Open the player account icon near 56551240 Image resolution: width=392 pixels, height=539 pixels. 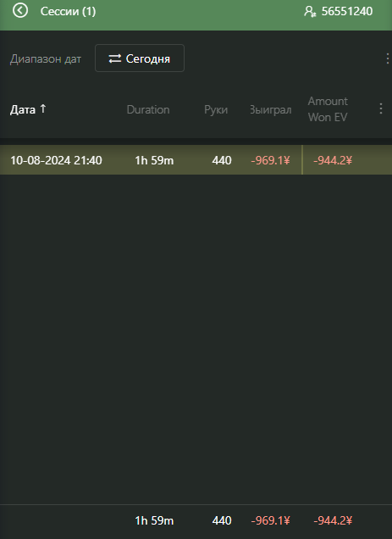[x=310, y=11]
